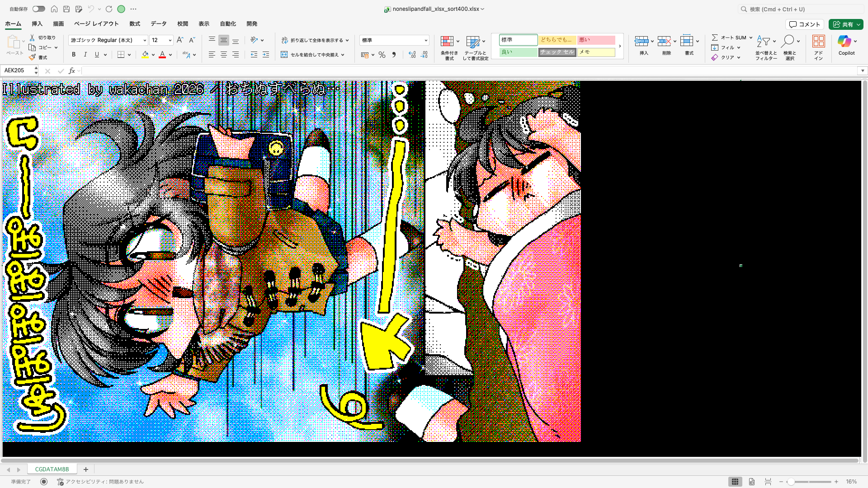The image size is (868, 488).
Task: Open the font size dropdown showing 12
Action: pos(170,40)
